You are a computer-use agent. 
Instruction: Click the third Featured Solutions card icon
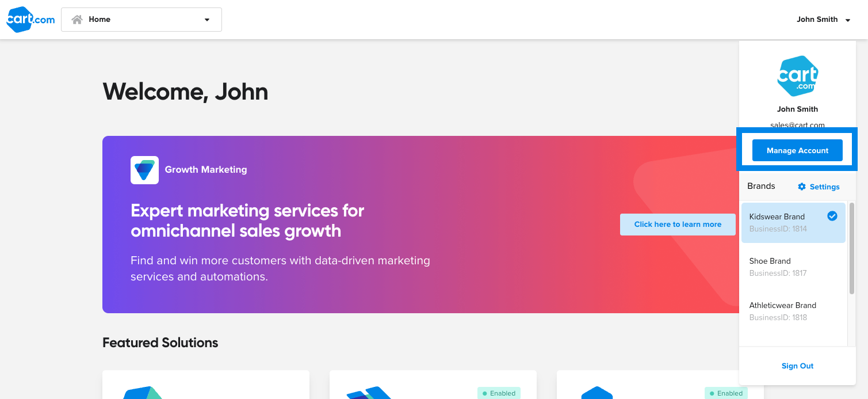pyautogui.click(x=596, y=393)
